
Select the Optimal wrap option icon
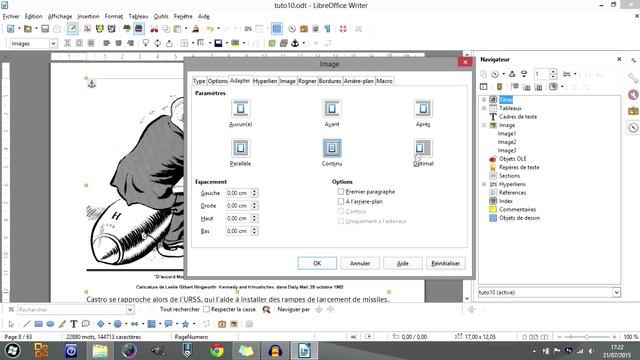(423, 148)
